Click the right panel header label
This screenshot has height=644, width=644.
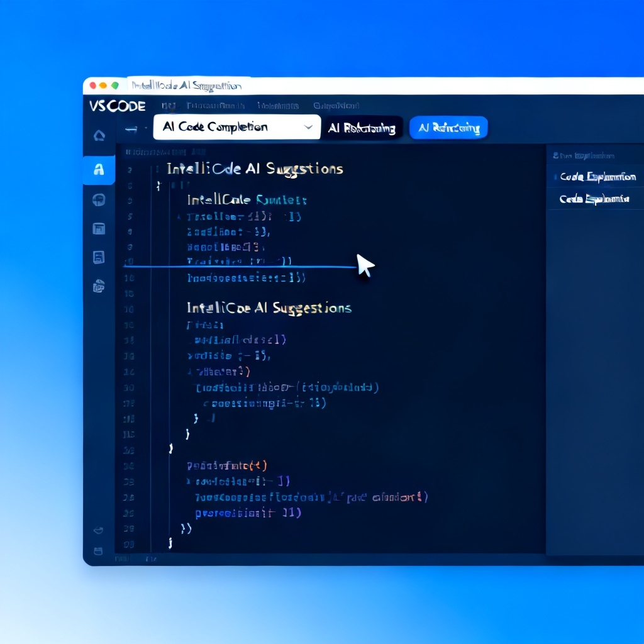tap(583, 156)
